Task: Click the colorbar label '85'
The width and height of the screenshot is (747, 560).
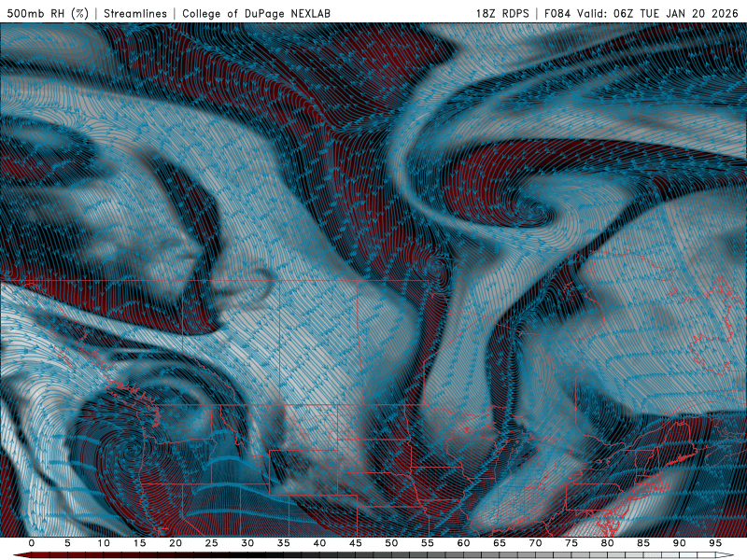Action: click(643, 543)
